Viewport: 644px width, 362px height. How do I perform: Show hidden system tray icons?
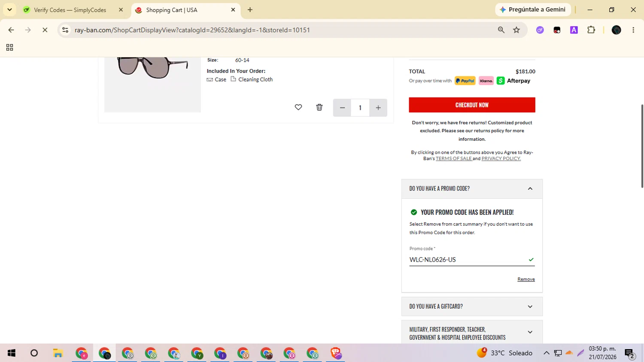tap(546, 353)
